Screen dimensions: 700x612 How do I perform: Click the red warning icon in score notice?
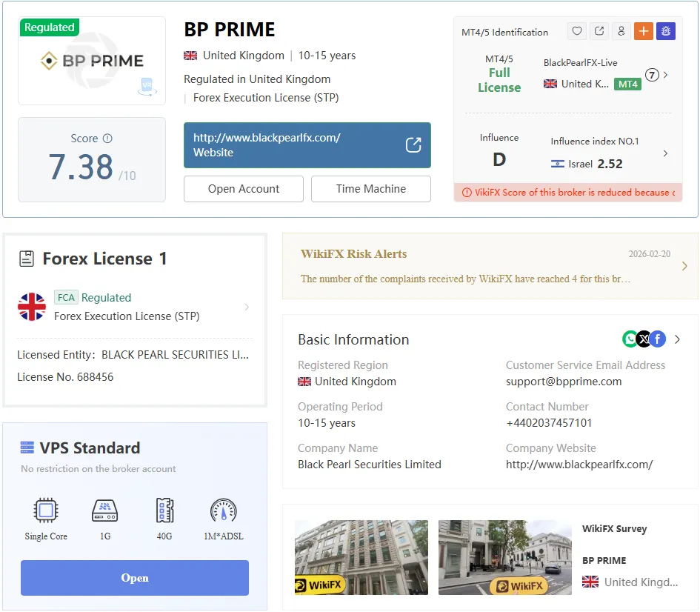pyautogui.click(x=467, y=193)
